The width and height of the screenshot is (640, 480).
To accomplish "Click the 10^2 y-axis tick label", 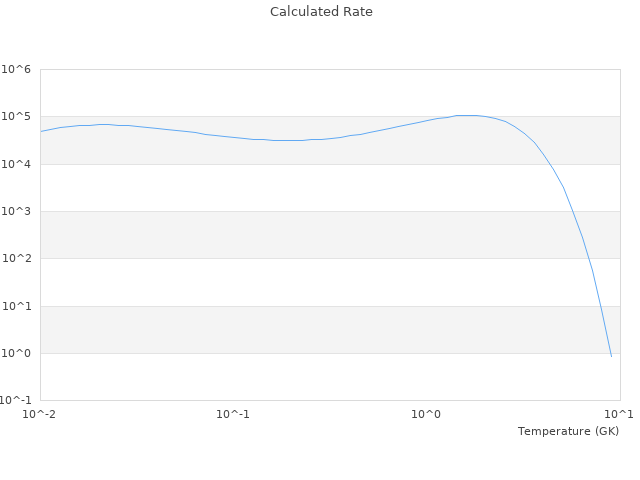I will [x=16, y=259].
